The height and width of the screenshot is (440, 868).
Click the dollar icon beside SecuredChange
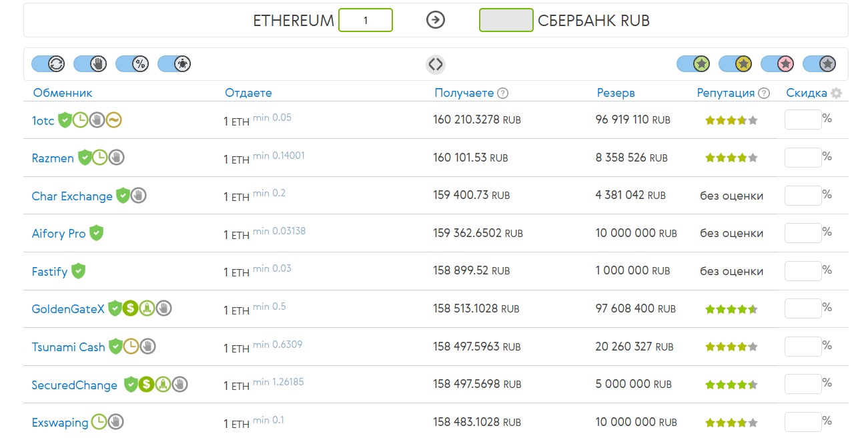[147, 385]
